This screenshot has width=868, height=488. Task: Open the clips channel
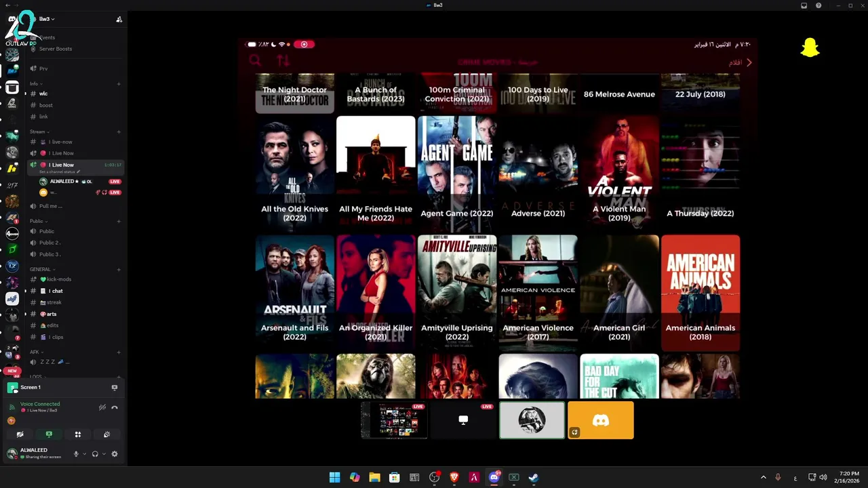click(56, 337)
